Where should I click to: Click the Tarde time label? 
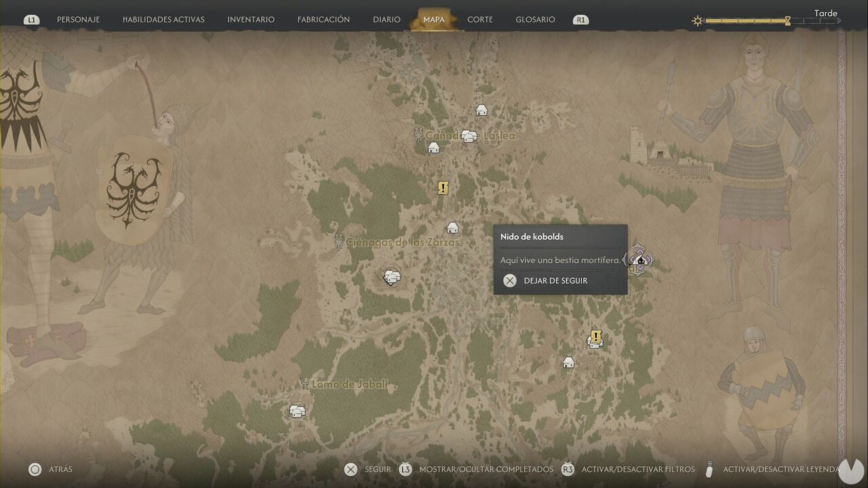pos(826,13)
